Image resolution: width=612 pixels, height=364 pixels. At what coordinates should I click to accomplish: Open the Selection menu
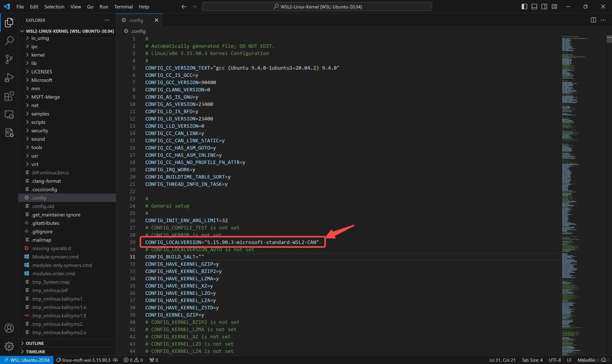[54, 7]
